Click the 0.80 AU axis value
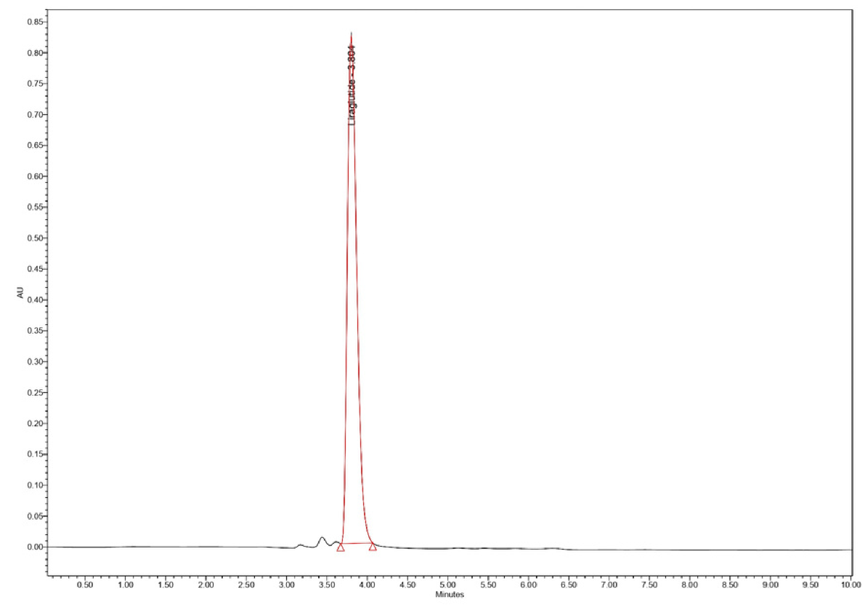This screenshot has width=868, height=613. [x=35, y=53]
